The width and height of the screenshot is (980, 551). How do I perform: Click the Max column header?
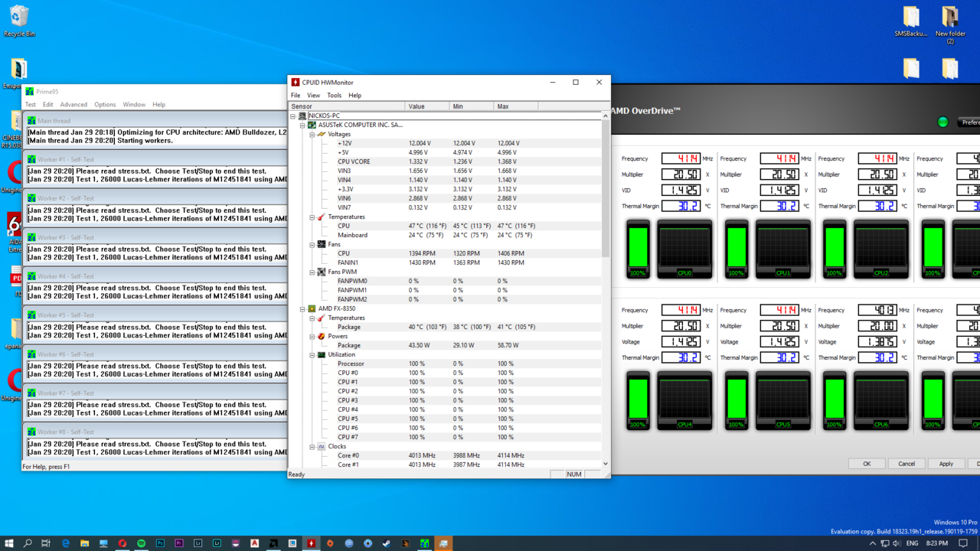click(x=515, y=106)
